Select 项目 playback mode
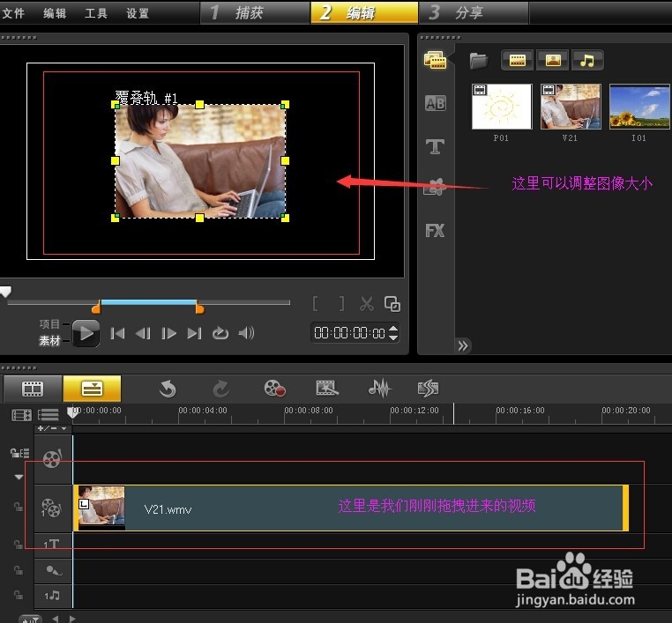 click(49, 323)
